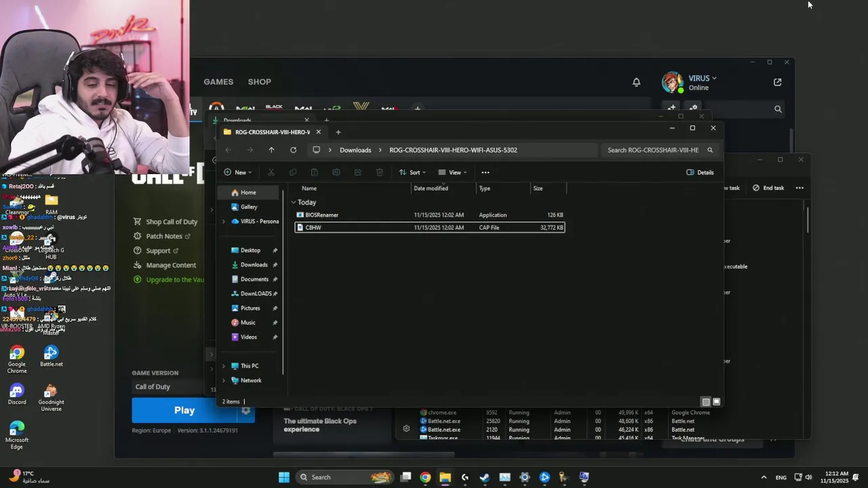Open Desktop in Explorer sidebar
This screenshot has height=488, width=868.
coord(250,250)
